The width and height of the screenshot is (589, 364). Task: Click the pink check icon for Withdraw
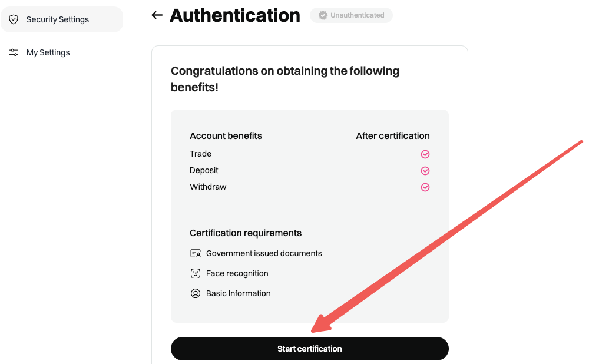tap(425, 187)
